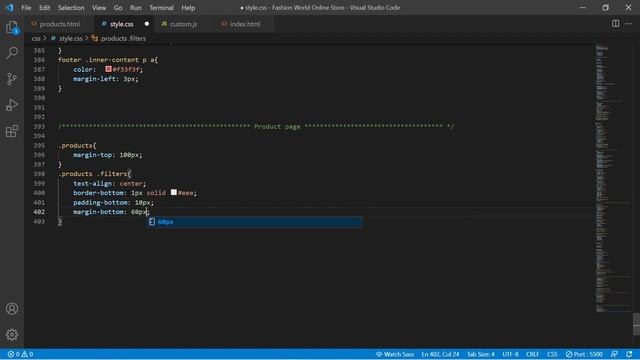Click the Product page comment line
Image resolution: width=640 pixels, height=360 pixels.
point(256,127)
